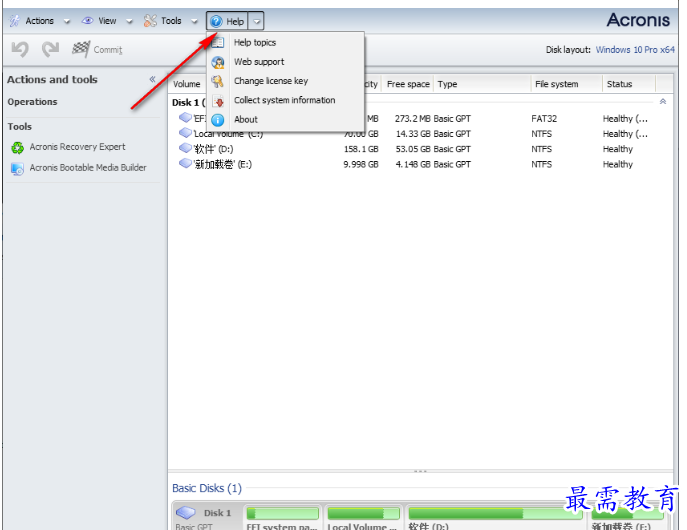687x530 pixels.
Task: Click the Local Volume (C:) disk icon
Action: [x=185, y=132]
